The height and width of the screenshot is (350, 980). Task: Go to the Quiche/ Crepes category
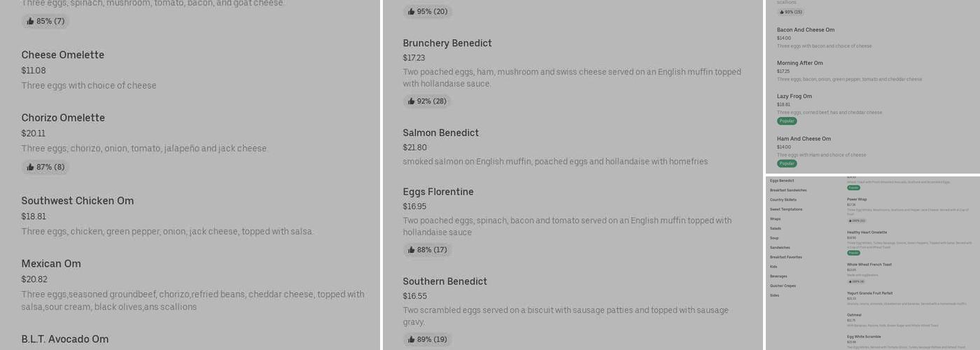(783, 286)
